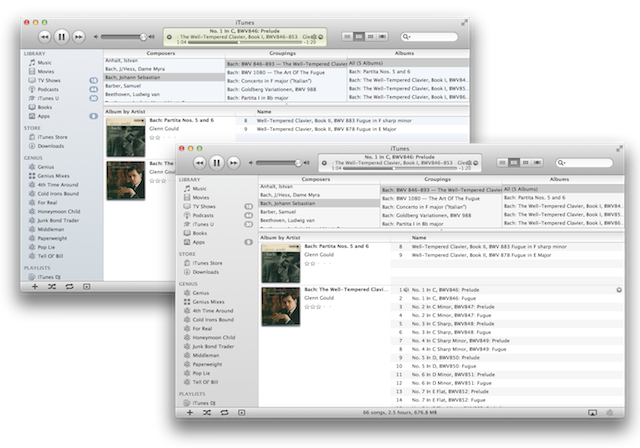640x448 pixels.
Task: Select track No. 2 In C Minor, BWV847: Prelude
Action: tap(507, 307)
